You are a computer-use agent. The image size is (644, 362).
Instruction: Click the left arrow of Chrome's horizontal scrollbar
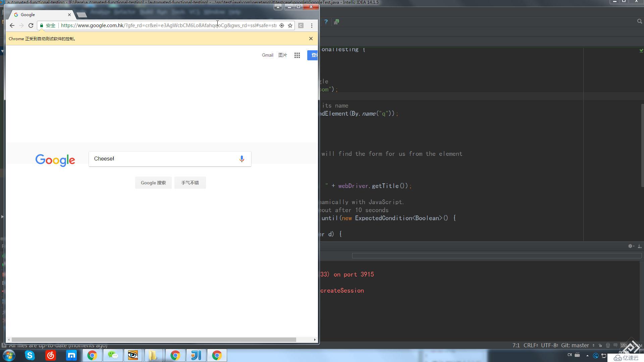click(x=9, y=340)
